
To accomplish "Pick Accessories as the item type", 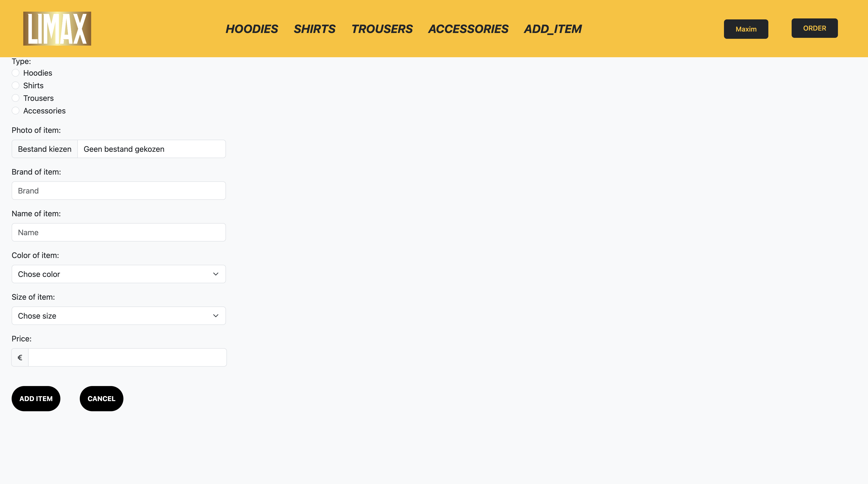I will coord(16,111).
